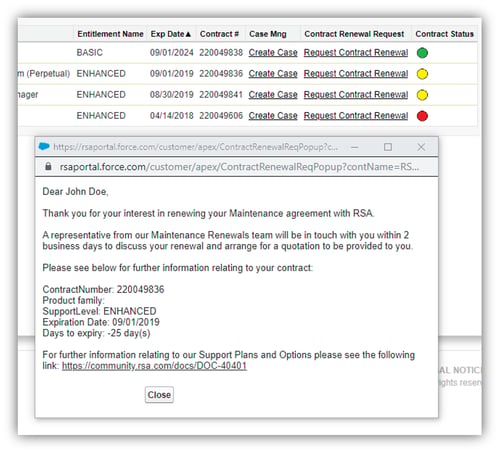
Task: Click the popup title bar URL text
Action: coord(196,147)
